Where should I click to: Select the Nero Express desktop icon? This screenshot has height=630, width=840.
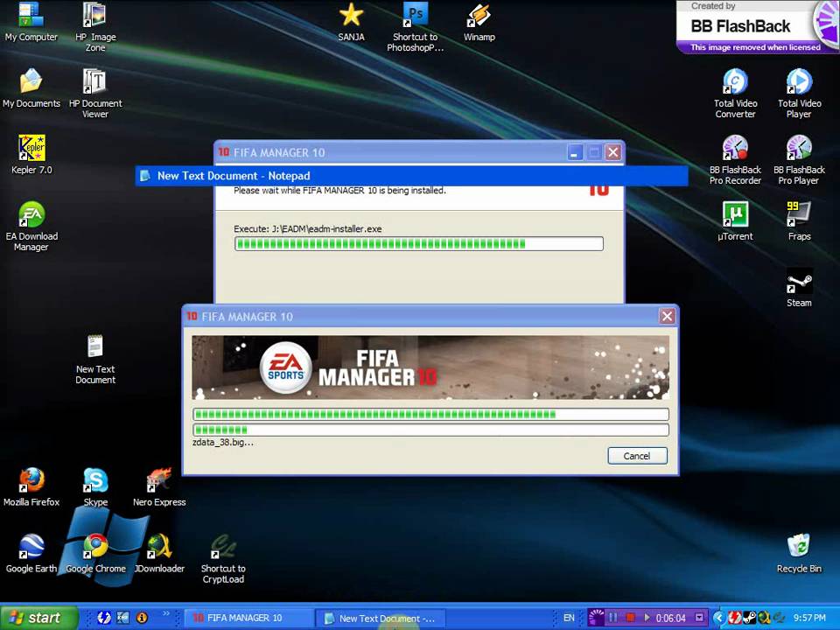coord(159,481)
